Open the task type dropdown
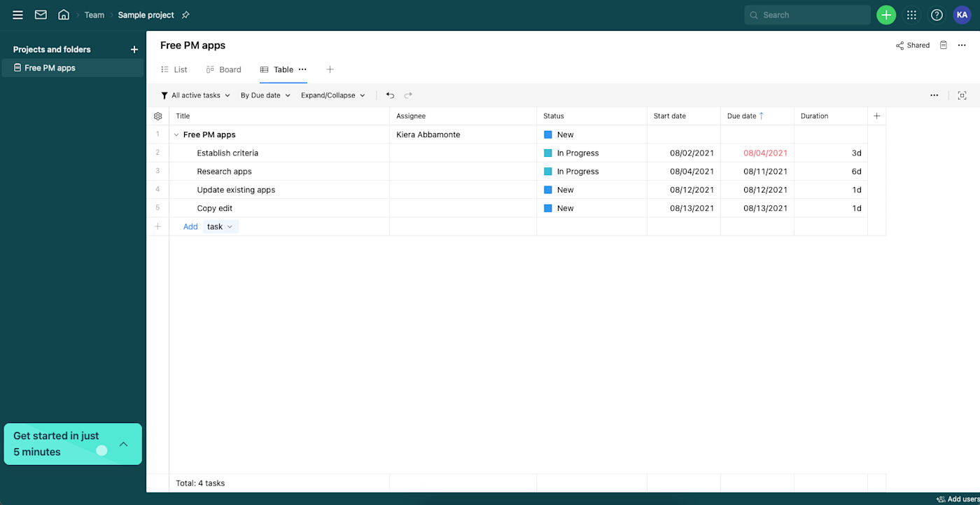 220,226
